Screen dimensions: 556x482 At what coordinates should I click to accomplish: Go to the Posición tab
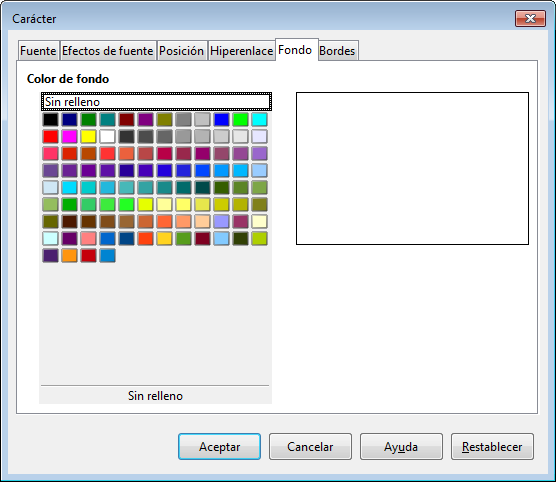[x=182, y=51]
